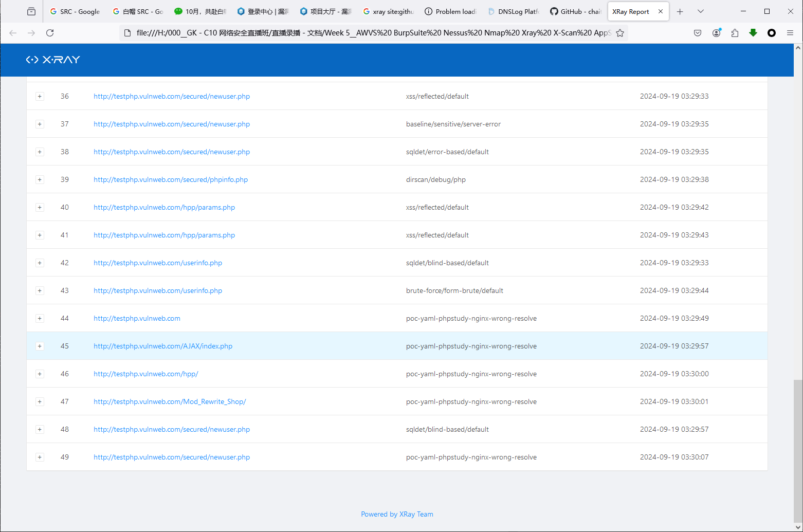This screenshot has height=532, width=803.
Task: Open the Firefox application menu
Action: (790, 33)
